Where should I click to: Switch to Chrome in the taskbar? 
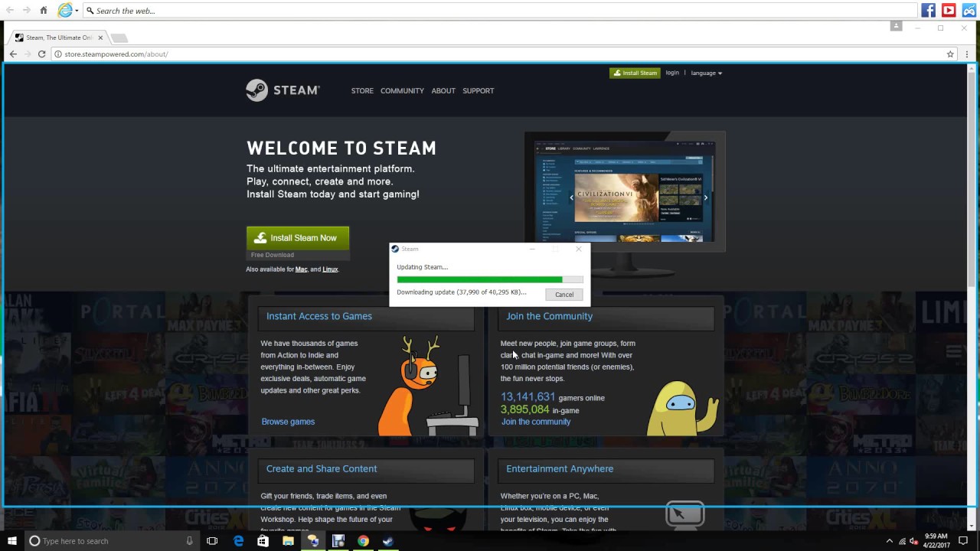[363, 541]
